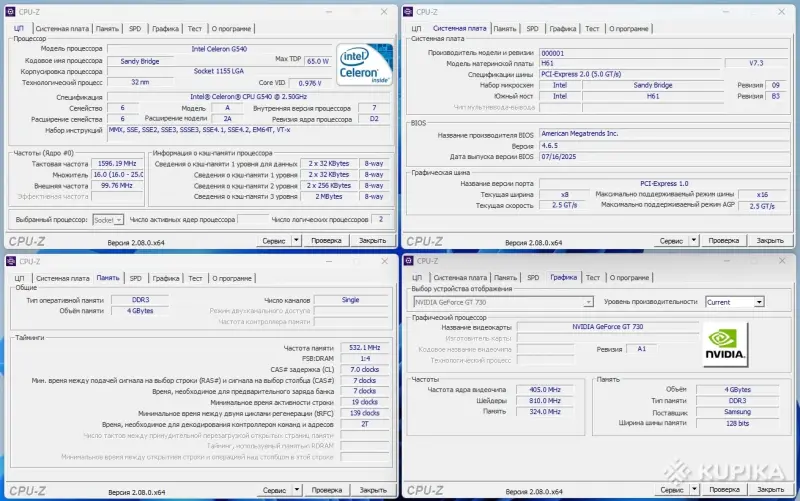Click the DDR3 memory type value in Память window
Screen dimensions: 800x501
click(x=140, y=300)
